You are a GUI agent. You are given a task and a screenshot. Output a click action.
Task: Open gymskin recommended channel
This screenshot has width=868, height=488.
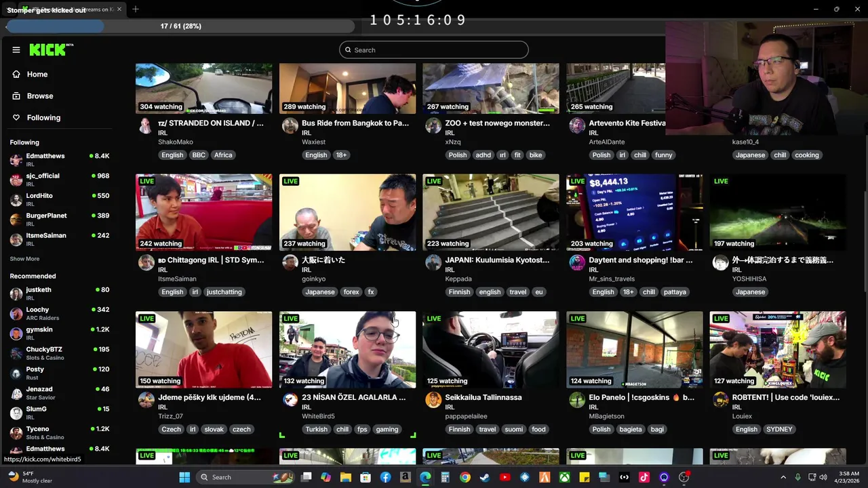click(x=60, y=333)
